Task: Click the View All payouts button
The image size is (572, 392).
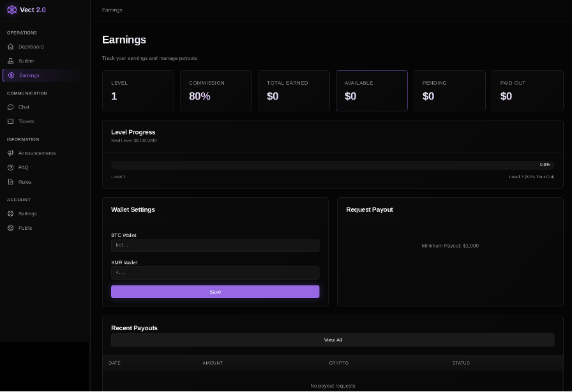Action: point(333,340)
